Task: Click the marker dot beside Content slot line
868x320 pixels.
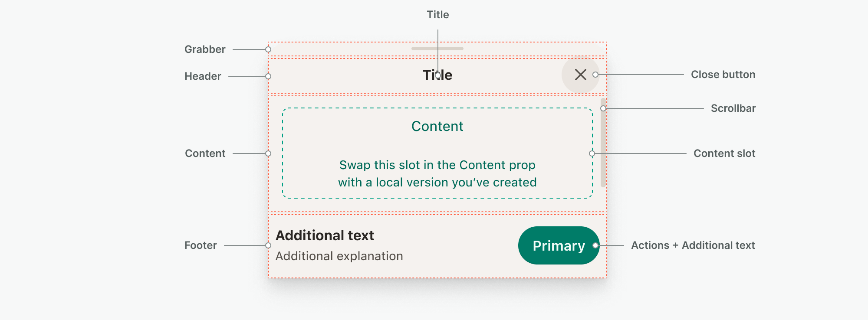Action: (592, 153)
